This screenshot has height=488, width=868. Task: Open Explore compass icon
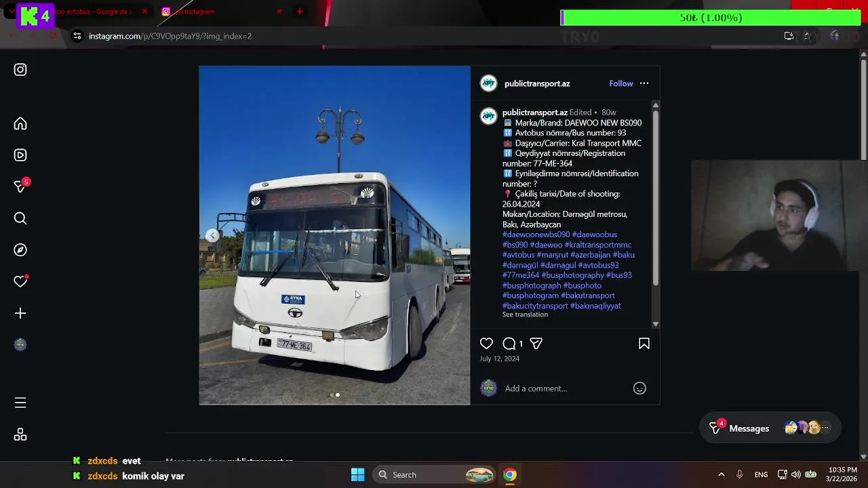[x=20, y=250]
